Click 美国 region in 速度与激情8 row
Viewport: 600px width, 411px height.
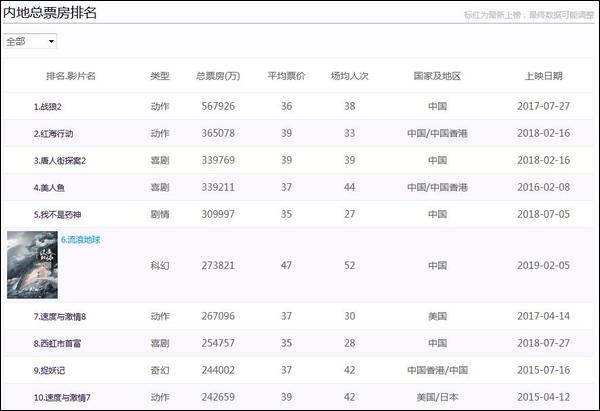point(437,316)
